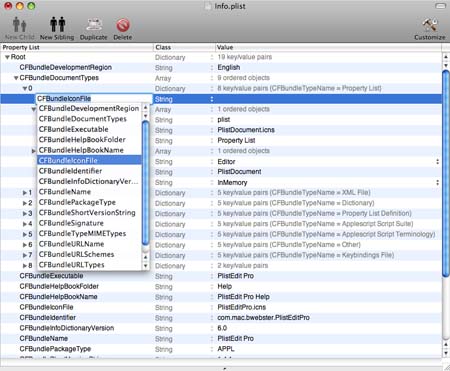Expand item 3 dictionary triangle
The height and width of the screenshot is (371, 450).
(25, 214)
